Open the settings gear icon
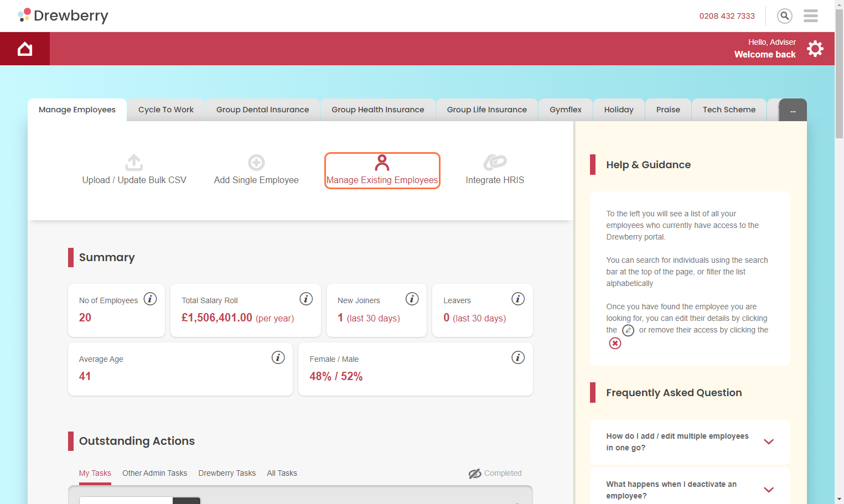Image resolution: width=844 pixels, height=504 pixels. coord(815,49)
